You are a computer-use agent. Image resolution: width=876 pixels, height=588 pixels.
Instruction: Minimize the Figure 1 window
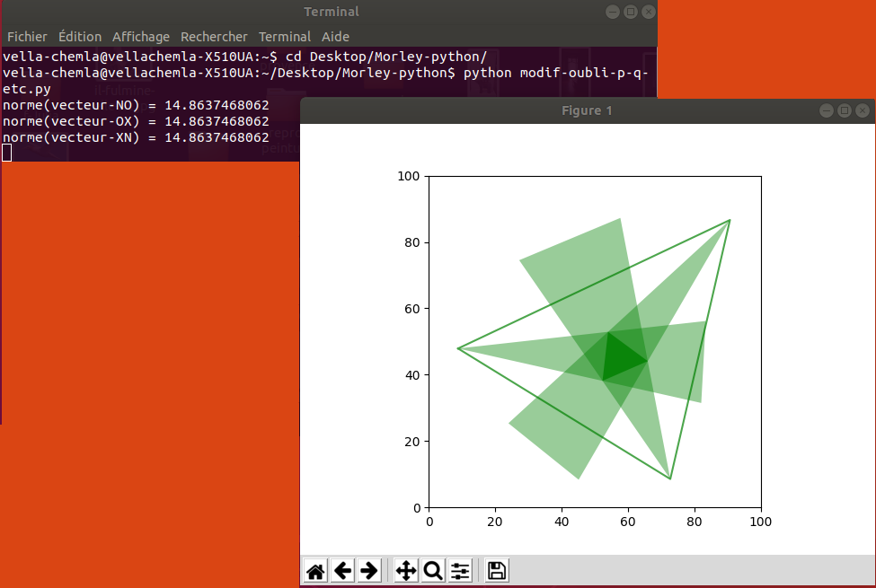(x=827, y=110)
